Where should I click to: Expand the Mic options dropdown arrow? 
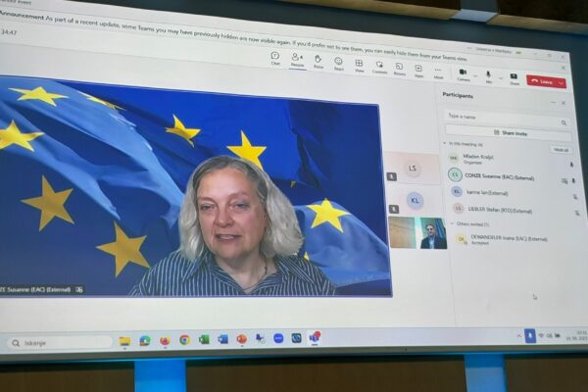click(501, 78)
